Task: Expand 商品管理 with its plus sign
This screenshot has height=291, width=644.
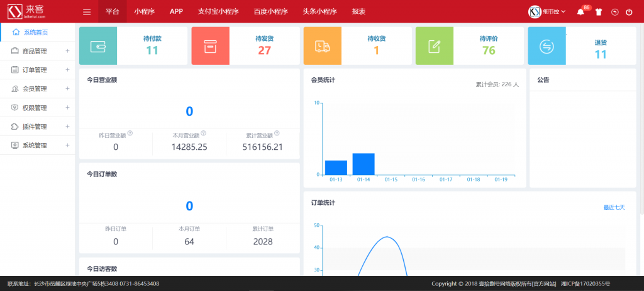Action: pyautogui.click(x=67, y=51)
